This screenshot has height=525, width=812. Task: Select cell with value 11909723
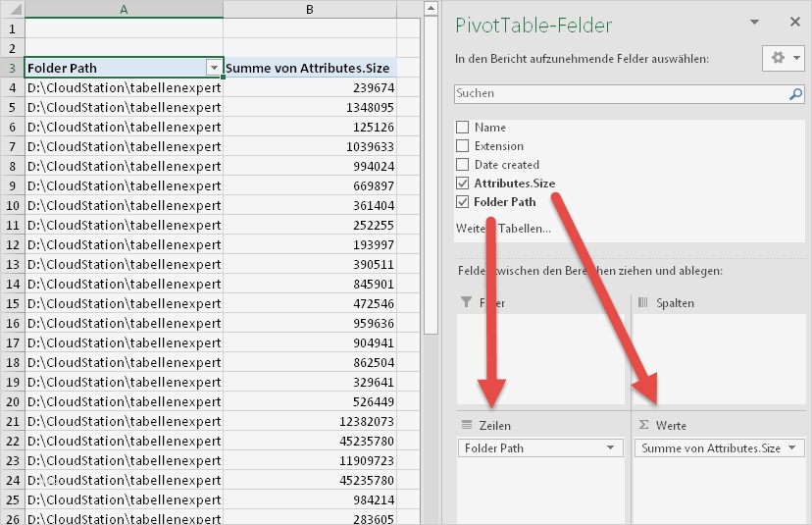(310, 460)
